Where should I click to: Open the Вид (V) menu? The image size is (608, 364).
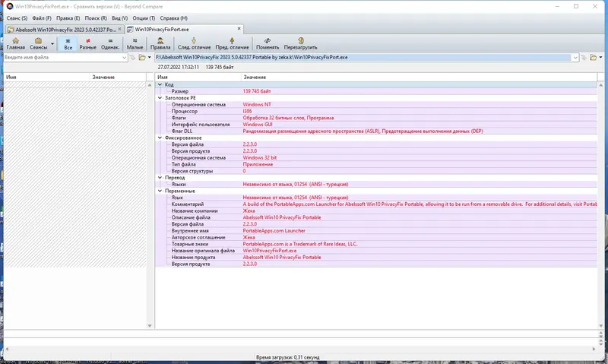pos(119,18)
